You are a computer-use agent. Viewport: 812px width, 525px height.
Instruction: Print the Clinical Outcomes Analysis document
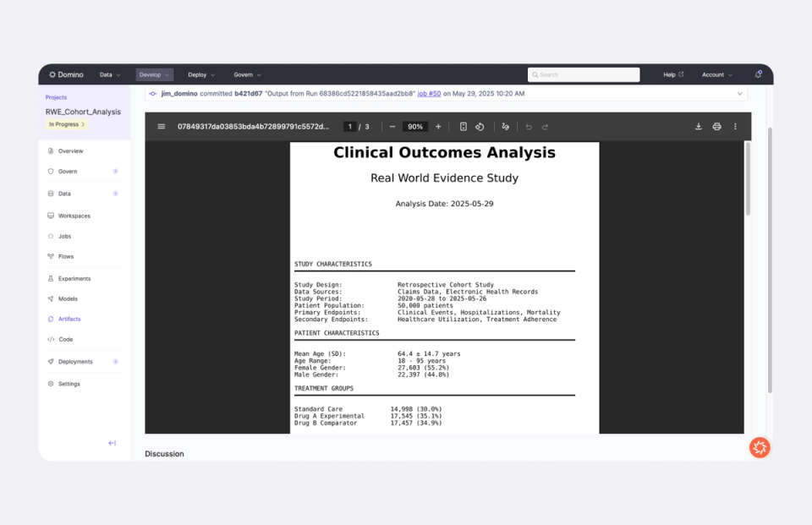(716, 126)
